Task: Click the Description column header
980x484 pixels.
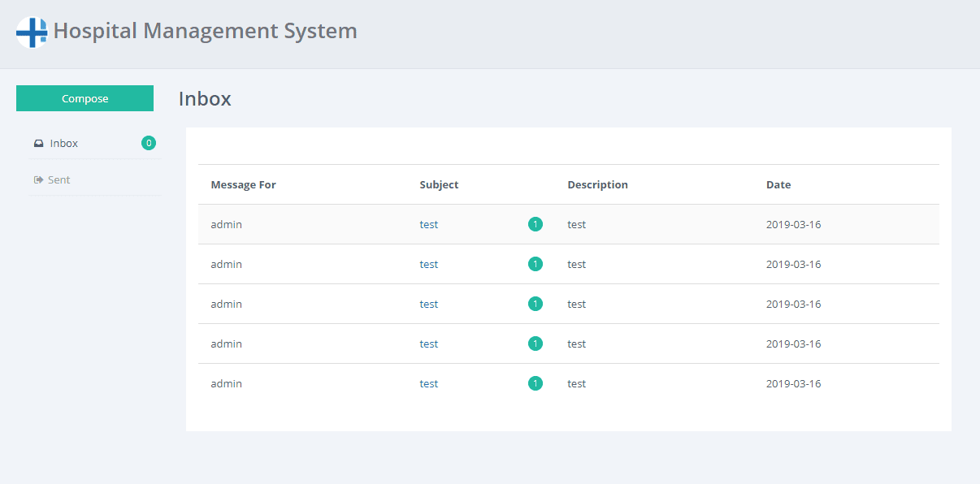Action: pyautogui.click(x=597, y=185)
